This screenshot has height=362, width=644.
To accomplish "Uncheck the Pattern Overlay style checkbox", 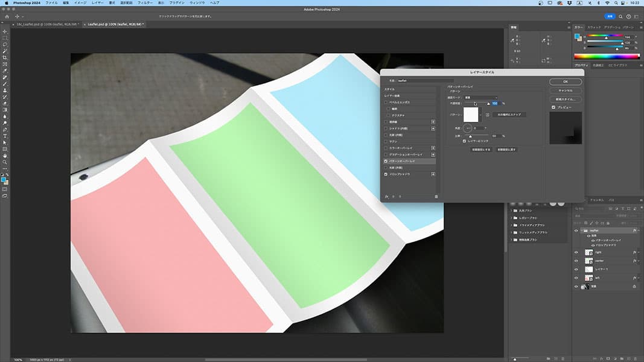I will tap(386, 161).
